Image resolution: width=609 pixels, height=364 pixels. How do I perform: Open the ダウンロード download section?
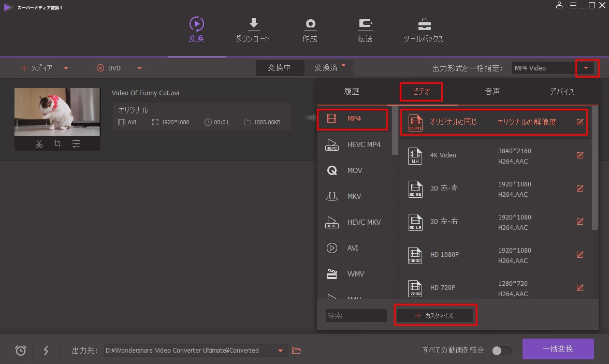pos(253,31)
